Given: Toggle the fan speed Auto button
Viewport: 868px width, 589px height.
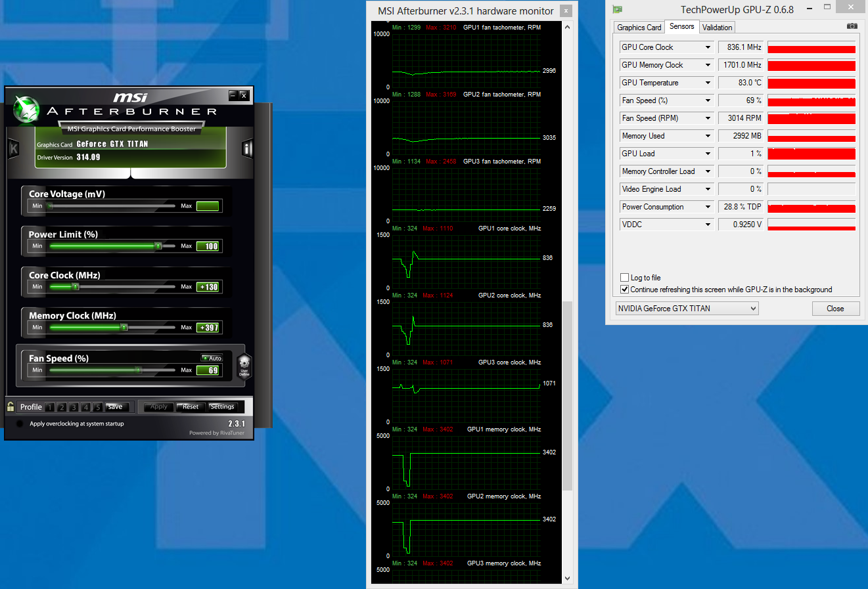Looking at the screenshot, I should coord(212,359).
